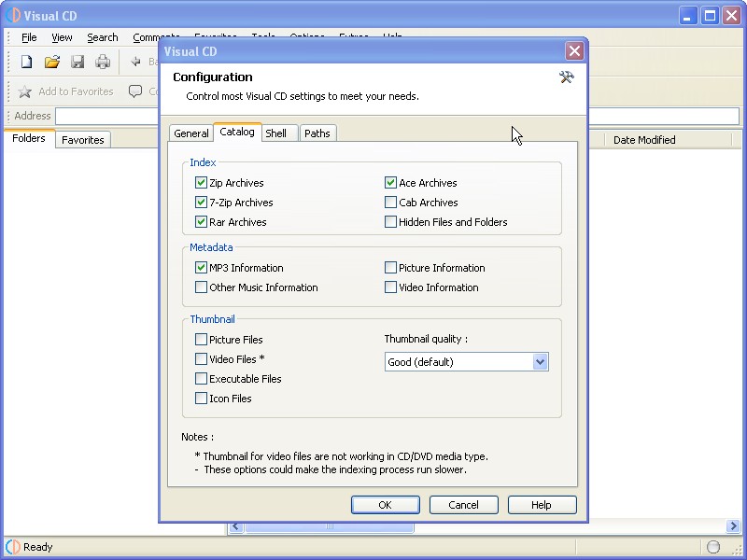747x560 pixels.
Task: Enable Hidden Files and Folders
Action: (x=390, y=221)
